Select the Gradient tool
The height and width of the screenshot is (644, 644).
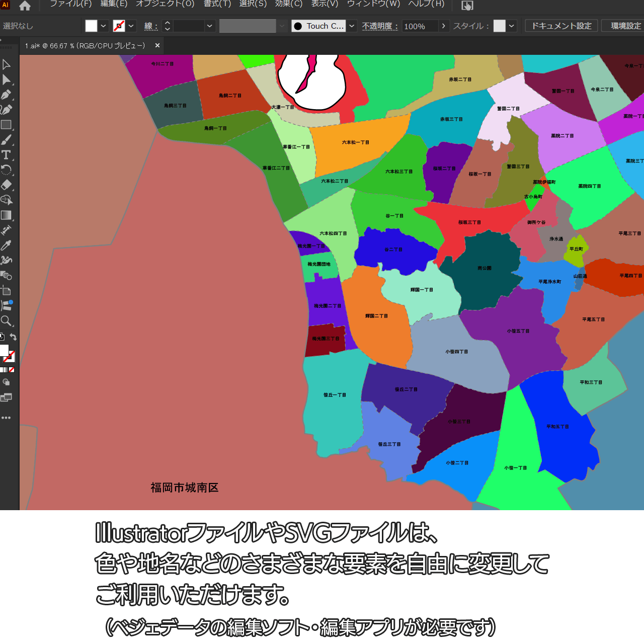coord(7,215)
